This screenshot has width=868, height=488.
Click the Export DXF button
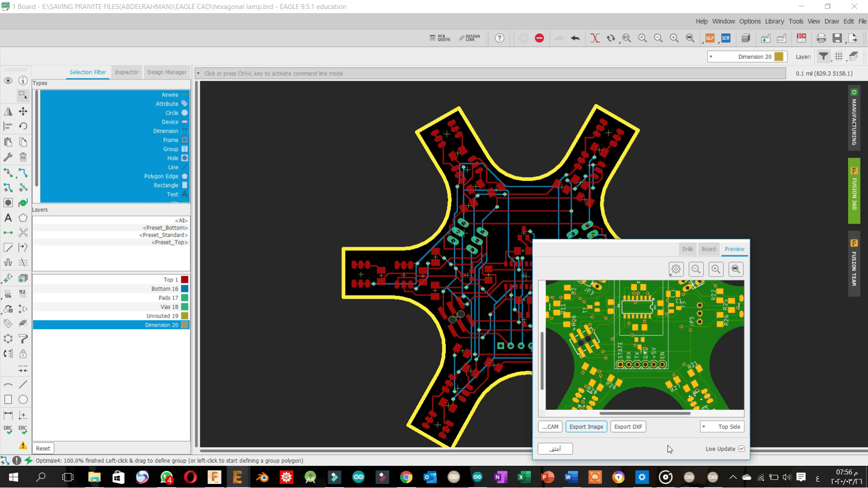(x=628, y=427)
